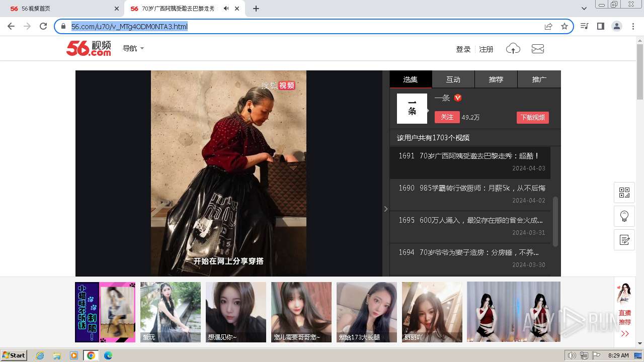Open Windows Media Player taskbar icon
Viewport: 644px width, 362px height.
74,355
